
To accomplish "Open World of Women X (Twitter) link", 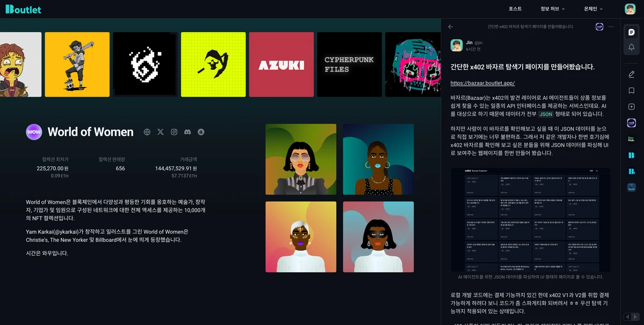I will [x=160, y=132].
